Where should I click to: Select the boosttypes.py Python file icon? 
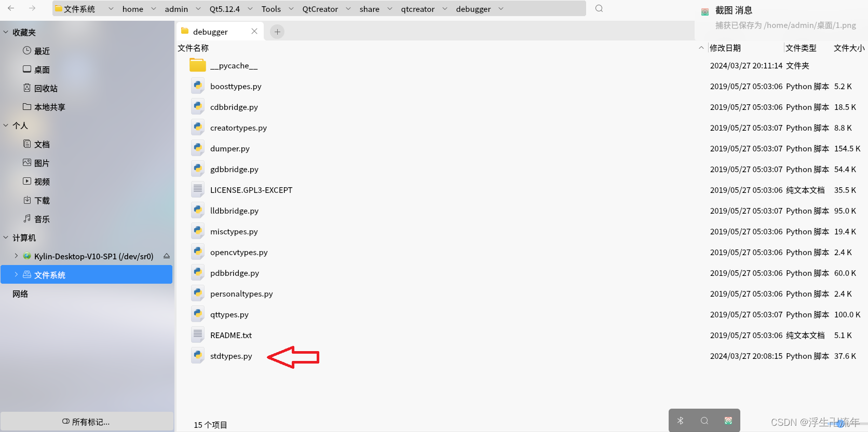pyautogui.click(x=198, y=86)
